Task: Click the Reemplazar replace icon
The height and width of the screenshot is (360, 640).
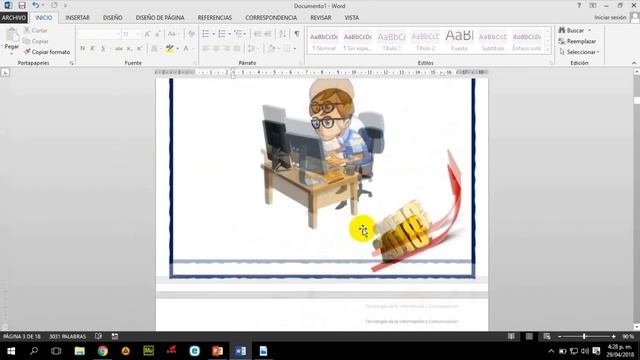Action: pyautogui.click(x=562, y=41)
